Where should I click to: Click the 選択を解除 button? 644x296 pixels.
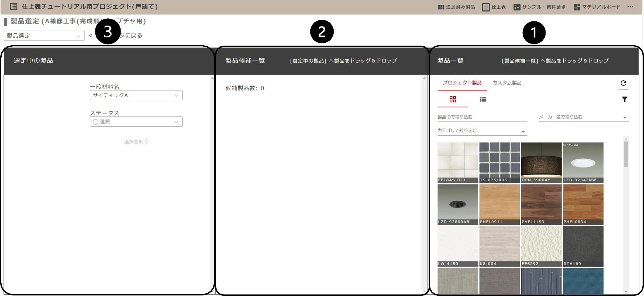pyautogui.click(x=136, y=142)
